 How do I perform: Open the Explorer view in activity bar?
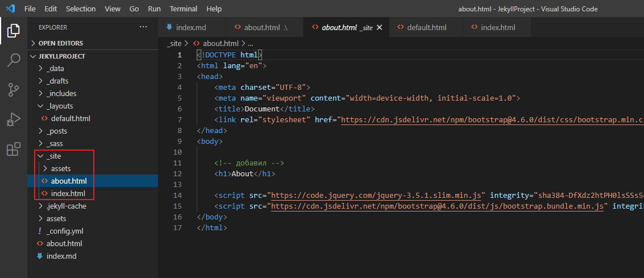pyautogui.click(x=13, y=30)
